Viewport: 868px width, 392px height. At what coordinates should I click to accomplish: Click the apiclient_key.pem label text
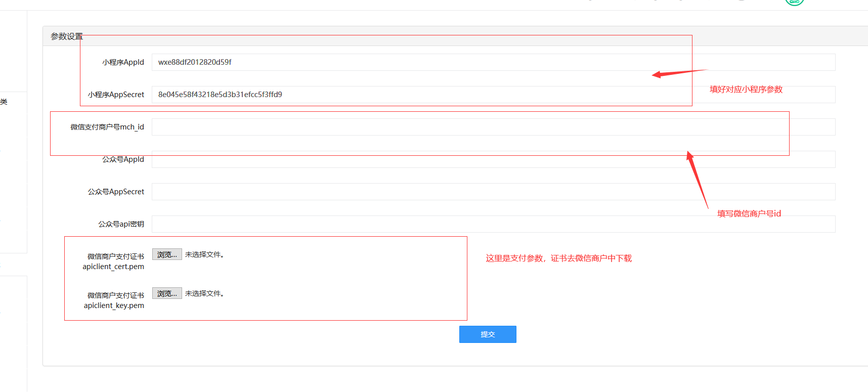pos(114,306)
